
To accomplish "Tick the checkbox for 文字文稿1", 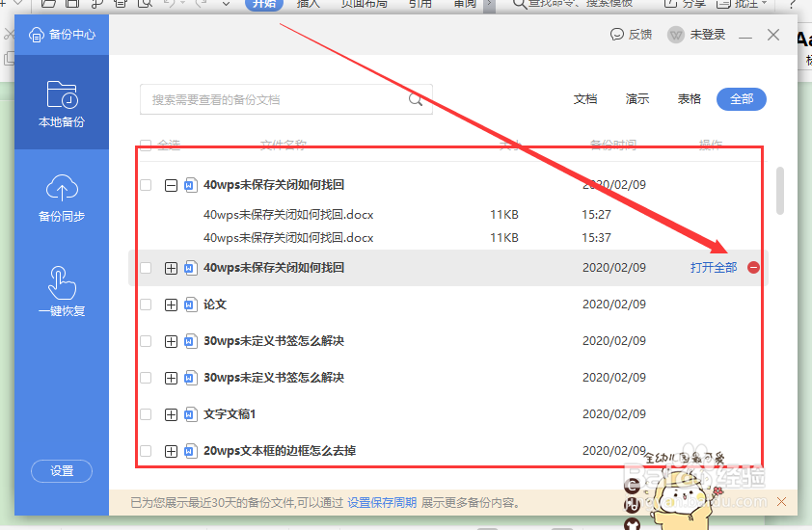I will point(146,414).
